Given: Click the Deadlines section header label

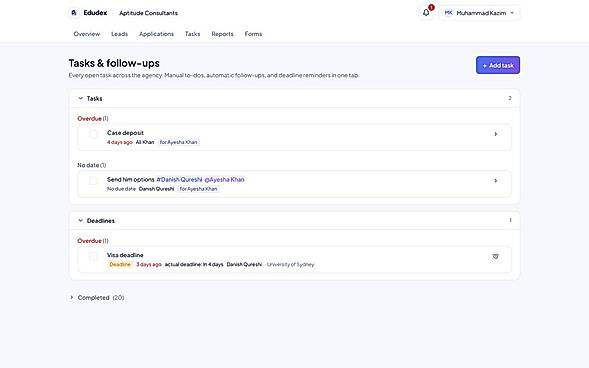Looking at the screenshot, I should (101, 220).
